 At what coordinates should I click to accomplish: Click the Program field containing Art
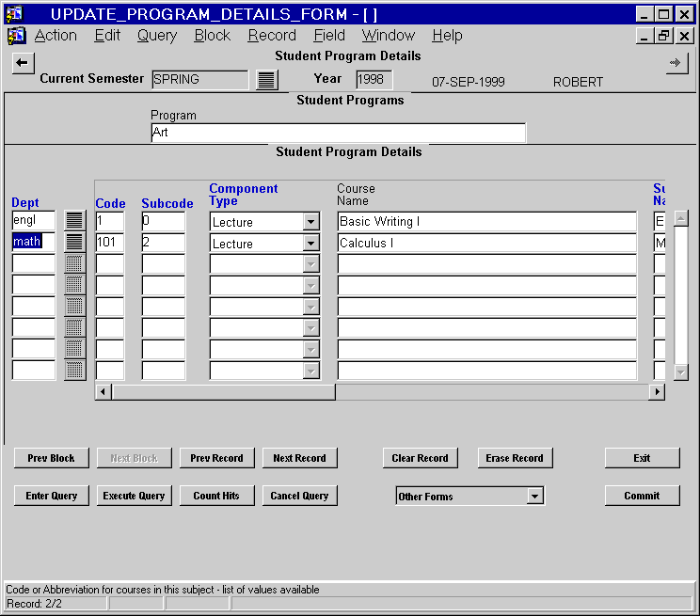click(339, 133)
